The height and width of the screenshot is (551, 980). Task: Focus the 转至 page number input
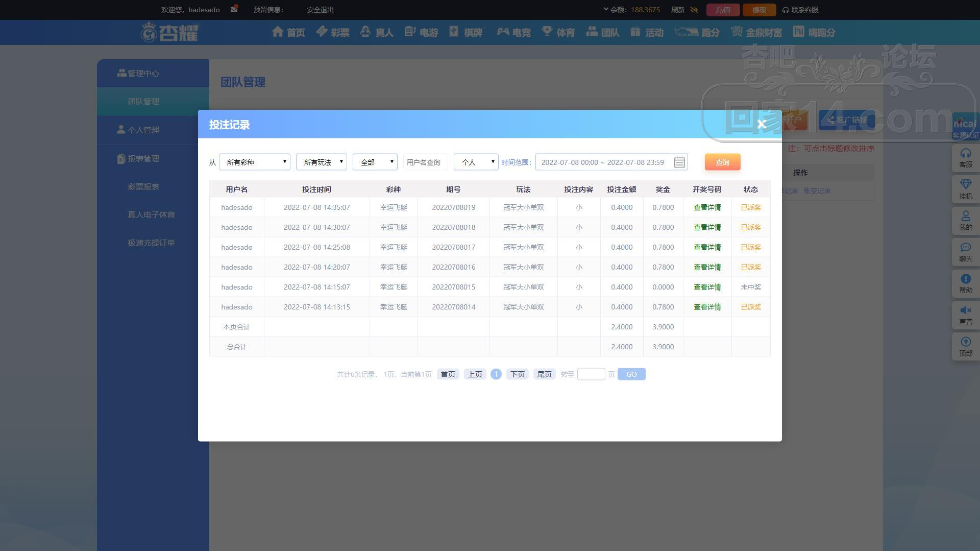(591, 374)
